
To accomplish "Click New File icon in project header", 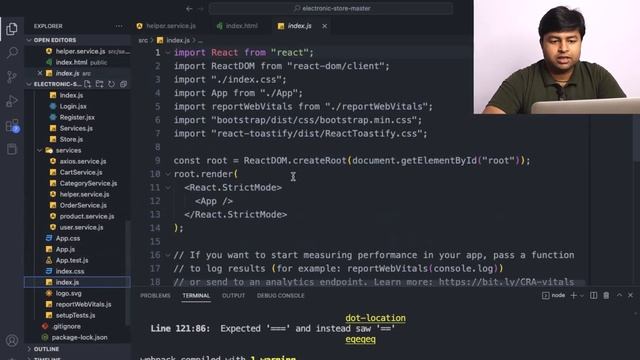I will (x=87, y=84).
